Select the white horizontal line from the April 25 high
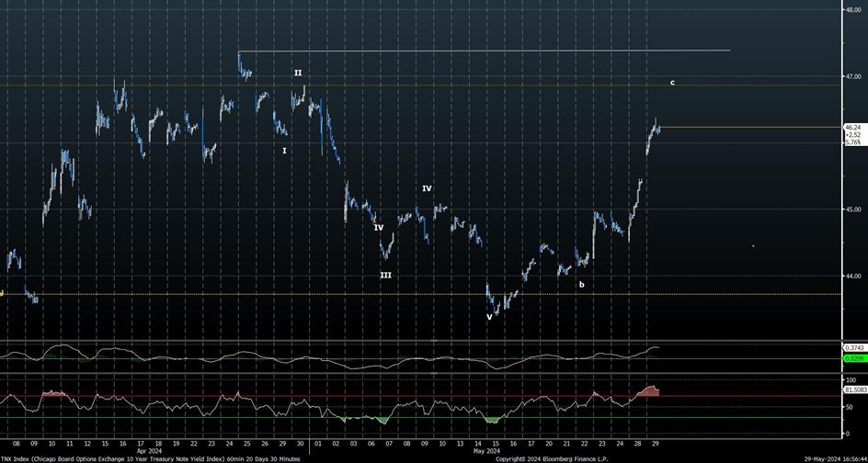Screen dimensions: 868x463 (x=485, y=51)
